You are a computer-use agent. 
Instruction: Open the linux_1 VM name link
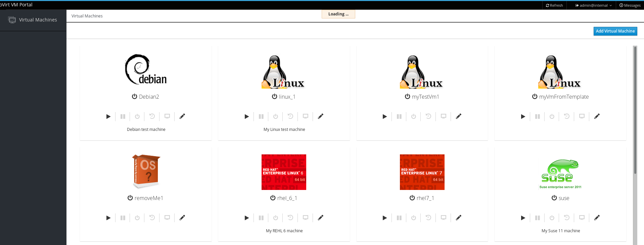(x=287, y=97)
